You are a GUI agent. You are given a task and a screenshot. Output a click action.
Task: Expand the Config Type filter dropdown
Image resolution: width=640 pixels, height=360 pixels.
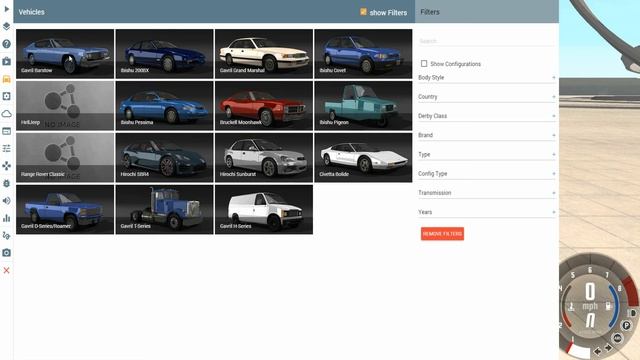tap(487, 173)
